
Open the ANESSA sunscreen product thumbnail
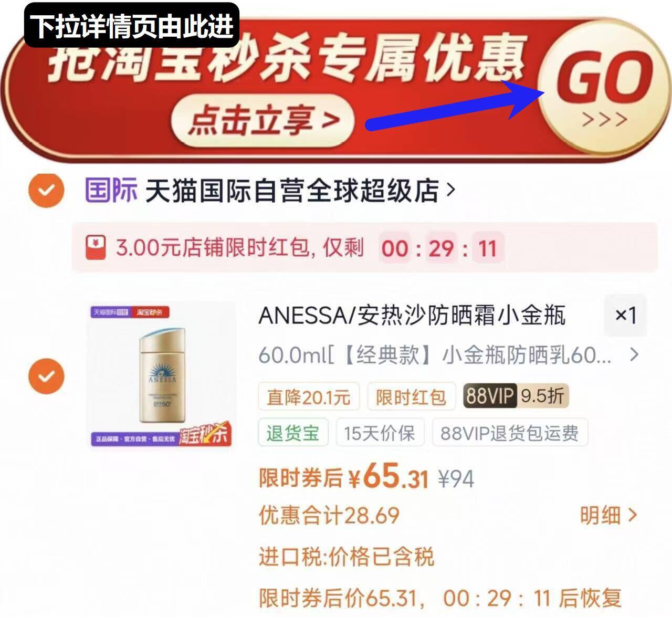(x=162, y=376)
